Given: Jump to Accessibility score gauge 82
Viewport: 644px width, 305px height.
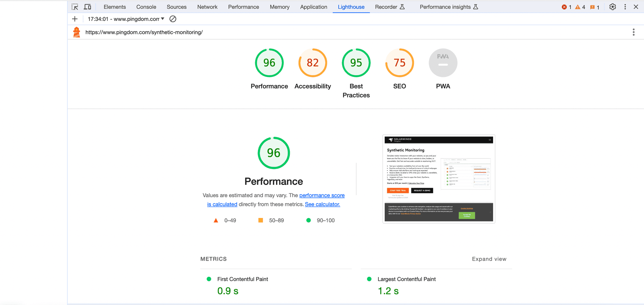Looking at the screenshot, I should 313,63.
